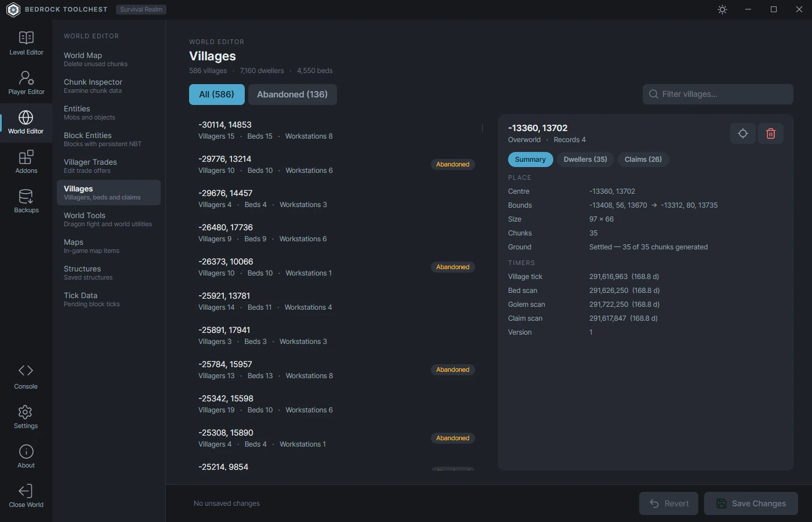Viewport: 812px width, 522px height.
Task: Open Structures in sidebar
Action: (x=108, y=273)
